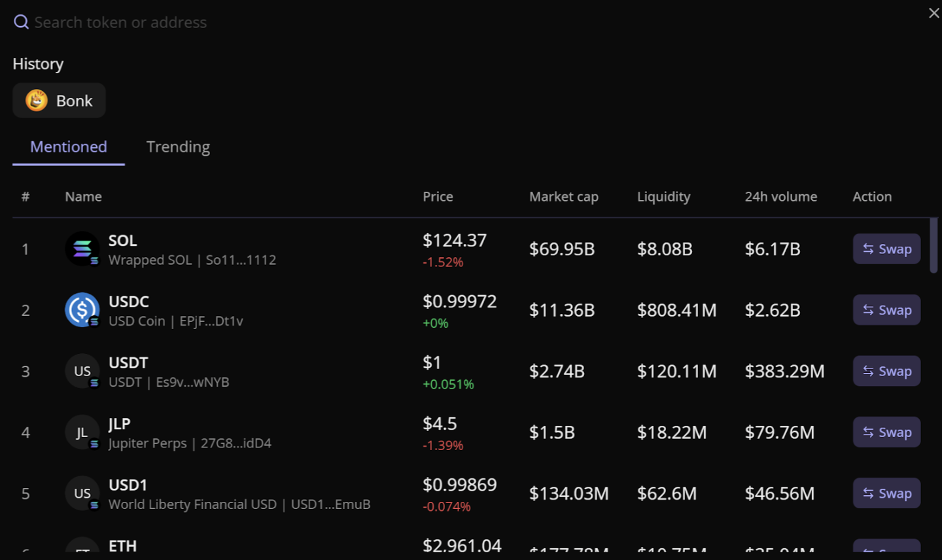942x560 pixels.
Task: Click the USDT token avatar
Action: point(82,371)
